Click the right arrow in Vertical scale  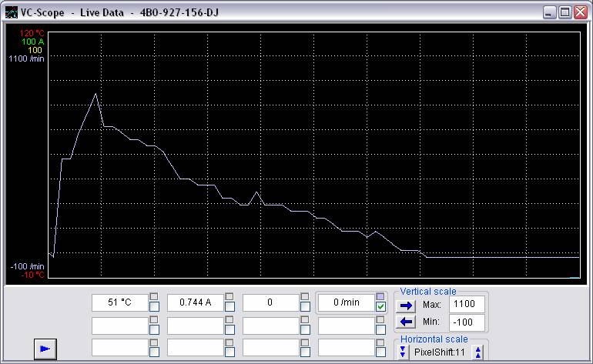coord(407,305)
